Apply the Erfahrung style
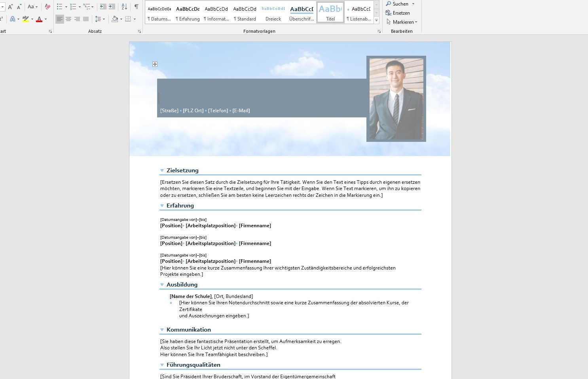 [188, 13]
